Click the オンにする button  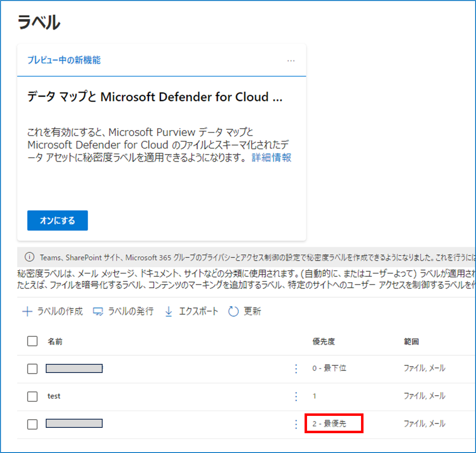[x=57, y=220]
